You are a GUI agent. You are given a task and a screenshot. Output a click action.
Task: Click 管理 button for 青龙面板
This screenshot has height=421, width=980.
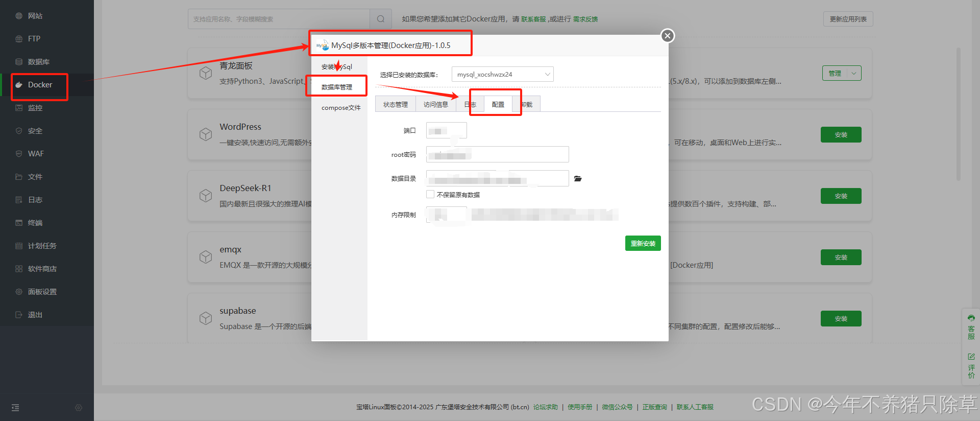[x=835, y=73]
